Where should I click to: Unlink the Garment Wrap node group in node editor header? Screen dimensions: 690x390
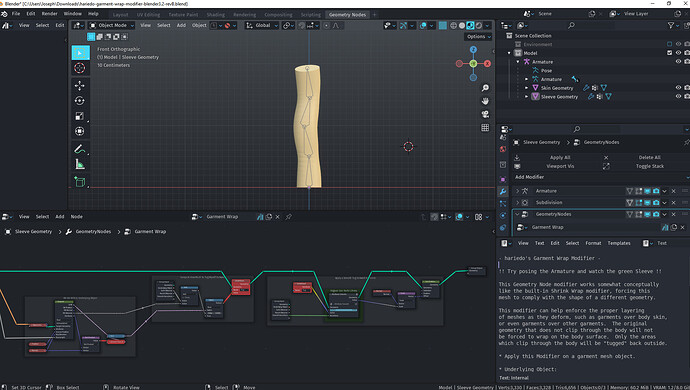click(x=278, y=217)
